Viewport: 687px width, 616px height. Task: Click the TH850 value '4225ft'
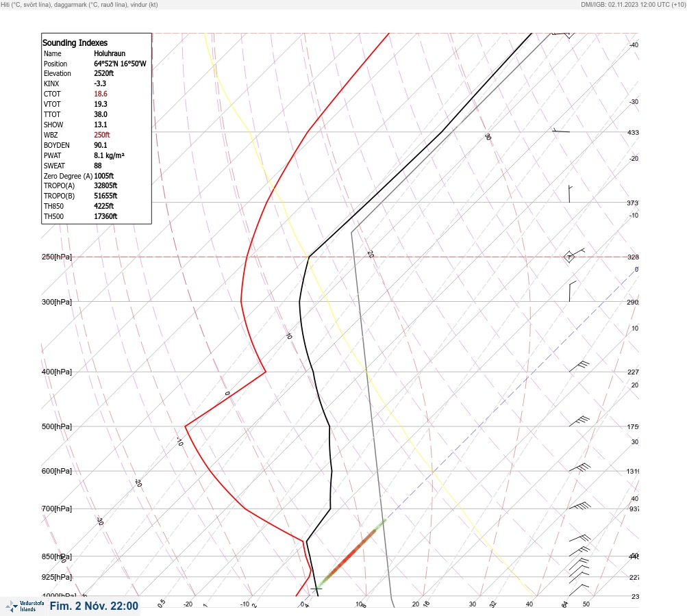104,206
